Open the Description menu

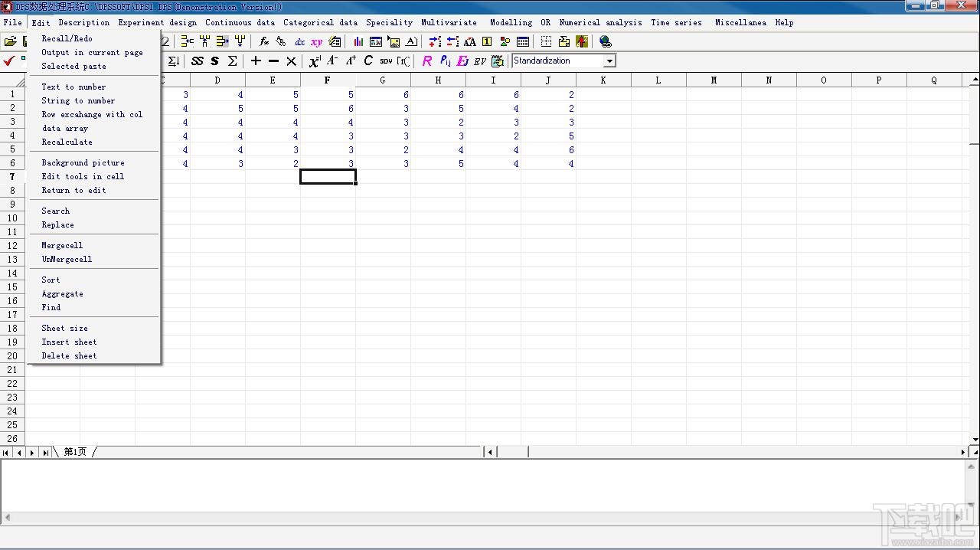pyautogui.click(x=84, y=22)
